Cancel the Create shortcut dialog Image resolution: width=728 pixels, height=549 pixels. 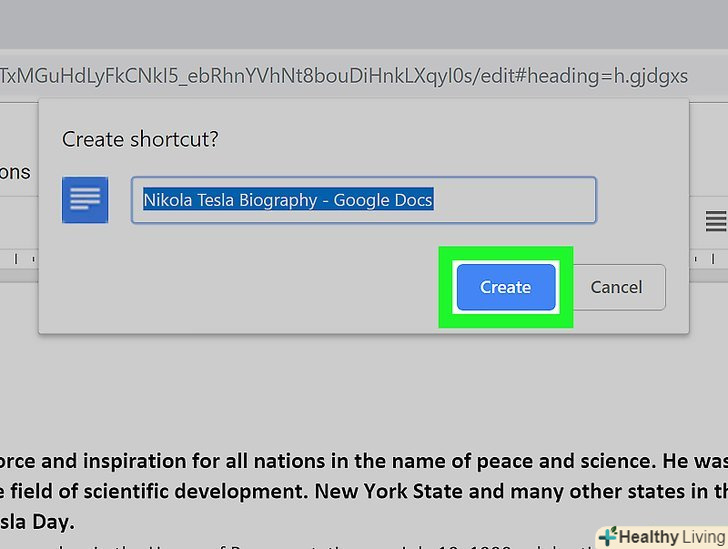point(617,287)
